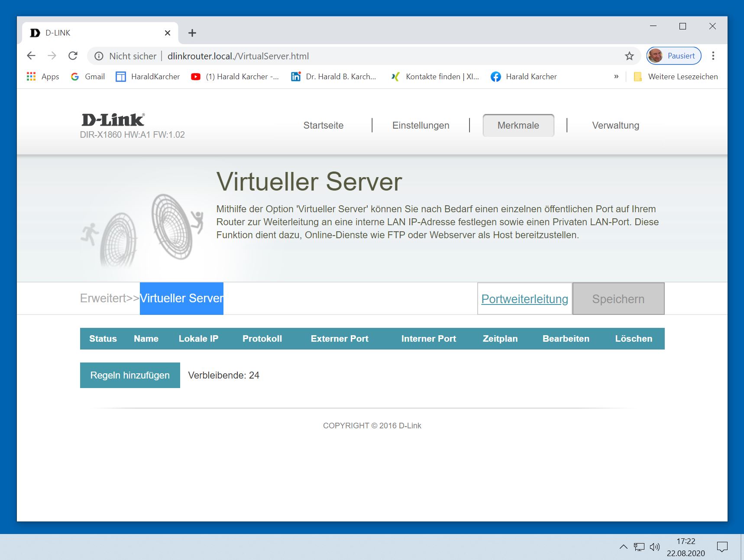Click the Virtueller Server page heading
Viewport: 744px width, 560px height.
click(x=309, y=181)
